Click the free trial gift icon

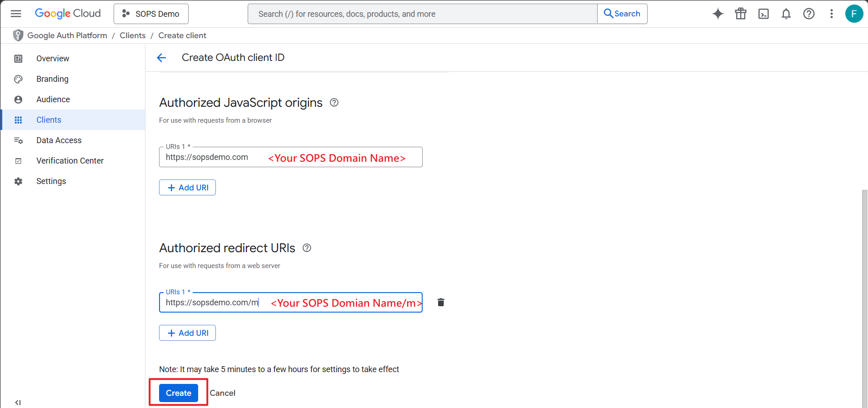tap(740, 14)
